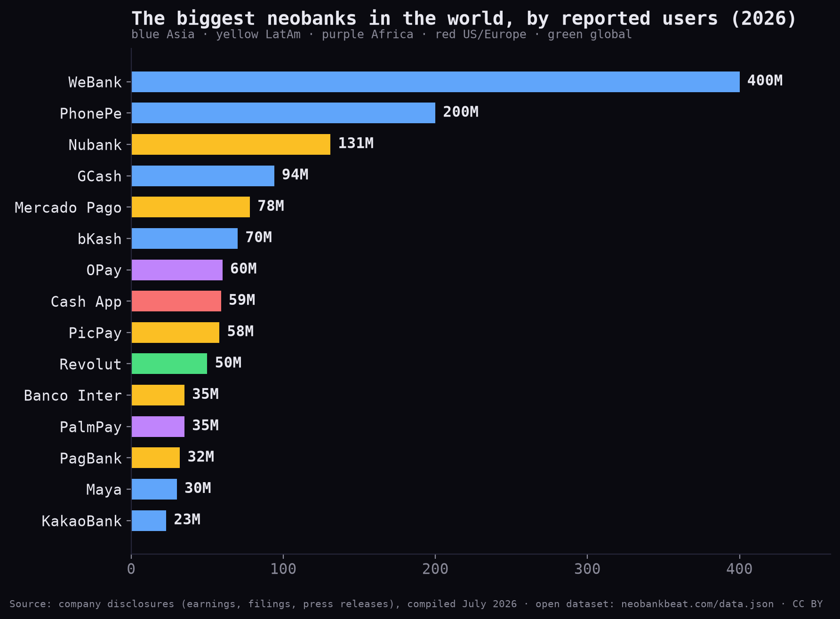The width and height of the screenshot is (840, 619).
Task: Click 'yellow LatAm' in the legend subtitle
Action: point(258,34)
